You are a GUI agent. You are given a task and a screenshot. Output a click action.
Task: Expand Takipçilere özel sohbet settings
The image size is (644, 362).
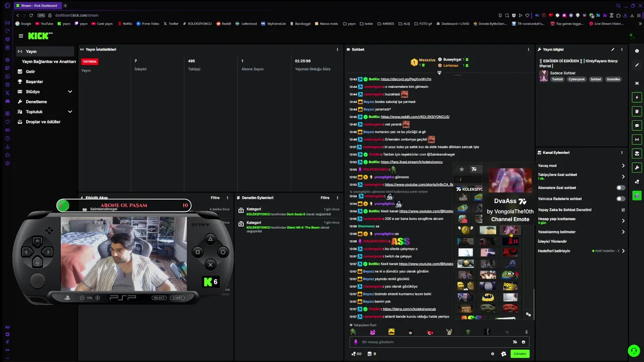click(623, 176)
